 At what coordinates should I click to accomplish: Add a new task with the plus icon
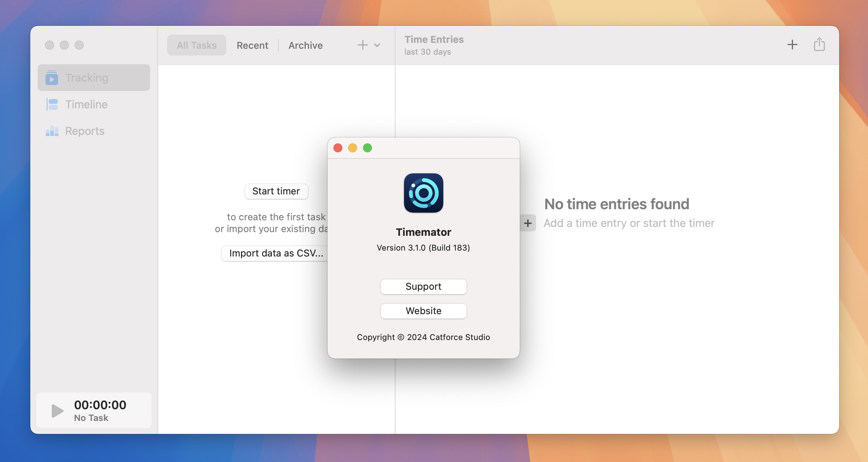click(363, 45)
